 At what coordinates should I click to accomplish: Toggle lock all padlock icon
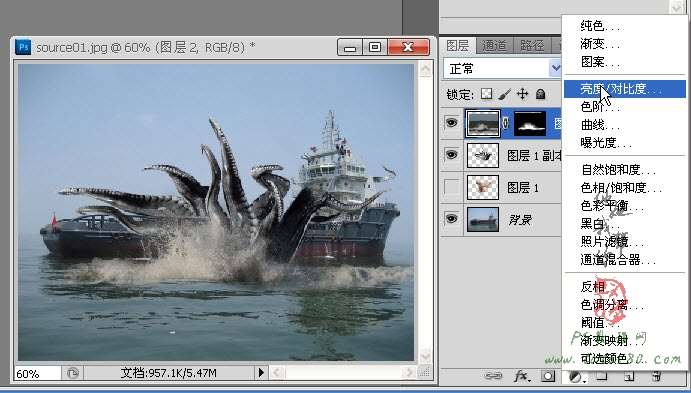[541, 94]
